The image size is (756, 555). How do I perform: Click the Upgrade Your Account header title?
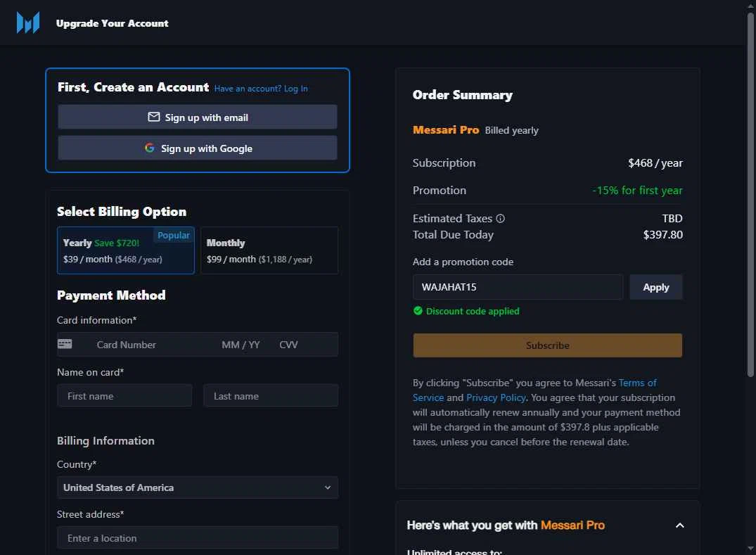(x=113, y=23)
